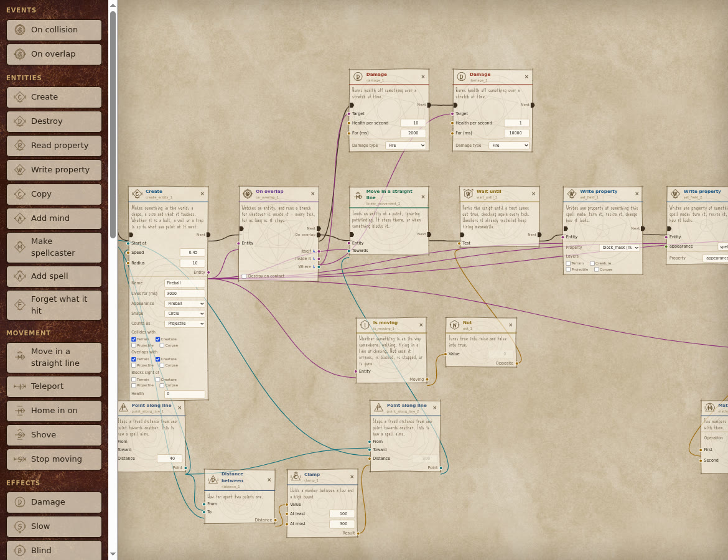Image resolution: width=728 pixels, height=560 pixels.
Task: Toggle Destroy on contact checkbox
Action: coord(244,276)
